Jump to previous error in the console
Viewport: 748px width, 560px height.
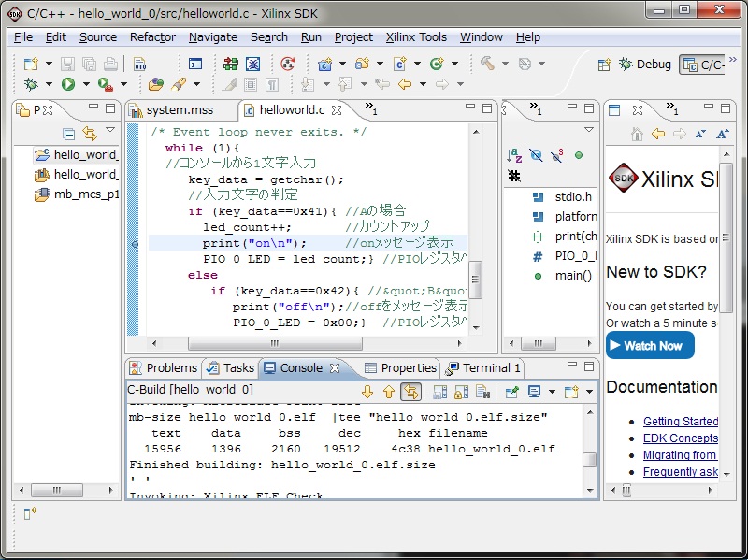(x=389, y=392)
